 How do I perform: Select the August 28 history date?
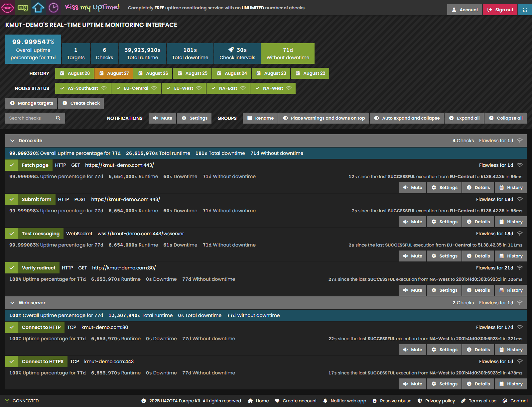(x=74, y=73)
